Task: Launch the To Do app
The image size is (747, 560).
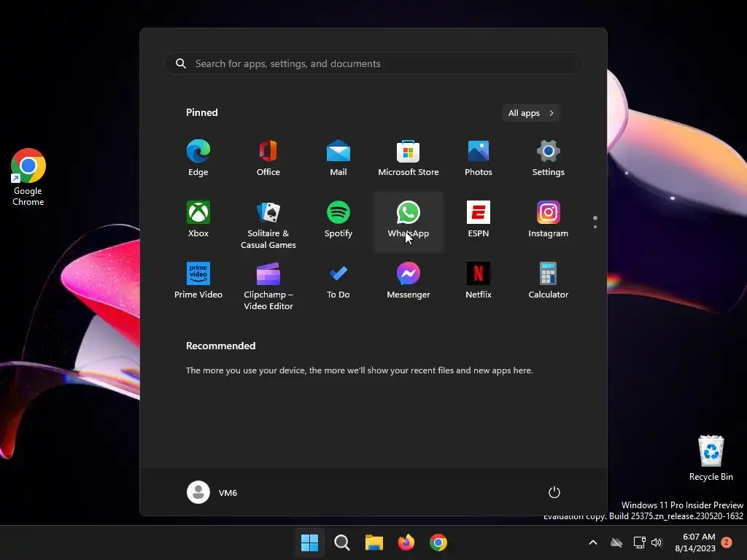Action: pyautogui.click(x=338, y=281)
